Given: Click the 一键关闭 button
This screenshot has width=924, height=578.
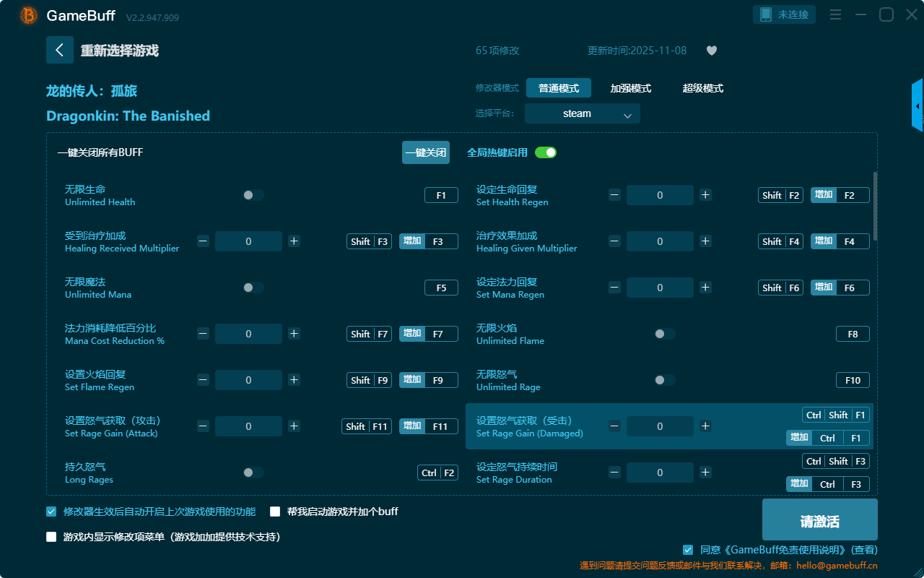Looking at the screenshot, I should [x=425, y=152].
